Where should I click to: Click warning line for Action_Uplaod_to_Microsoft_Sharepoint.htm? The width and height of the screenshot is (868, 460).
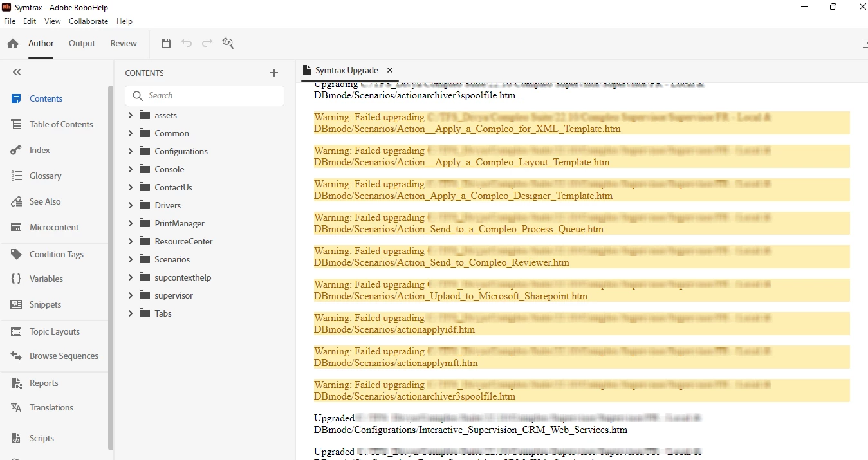pos(582,290)
